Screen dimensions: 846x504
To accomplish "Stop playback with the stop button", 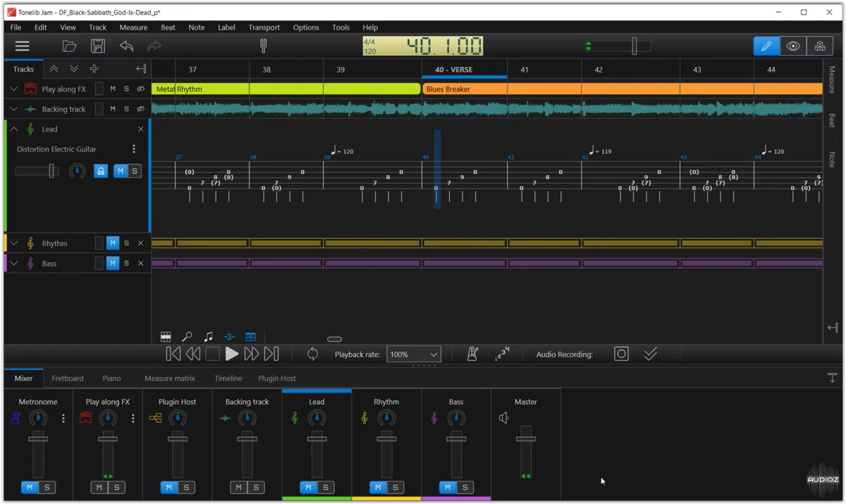I will [212, 354].
